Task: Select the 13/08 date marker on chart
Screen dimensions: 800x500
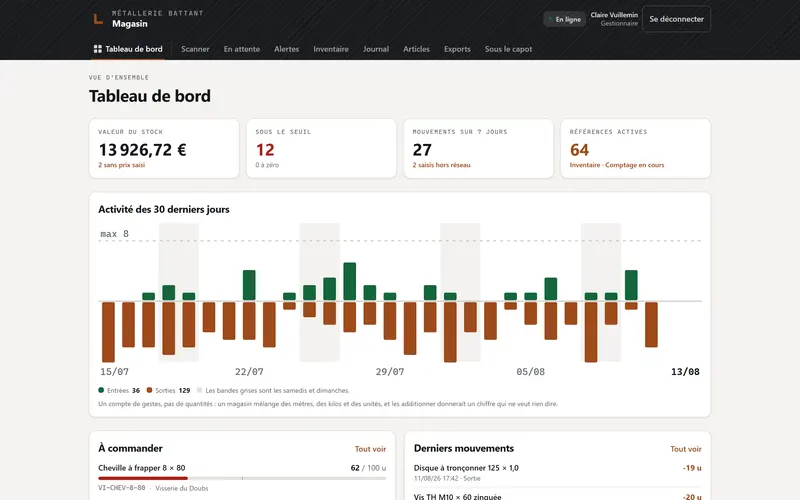Action: (685, 371)
